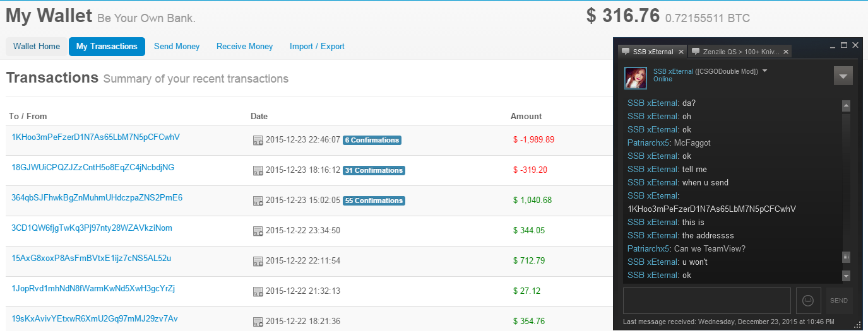Go to the Wallet Home tab
Viewport: 868px width, 331px height.
tap(37, 47)
